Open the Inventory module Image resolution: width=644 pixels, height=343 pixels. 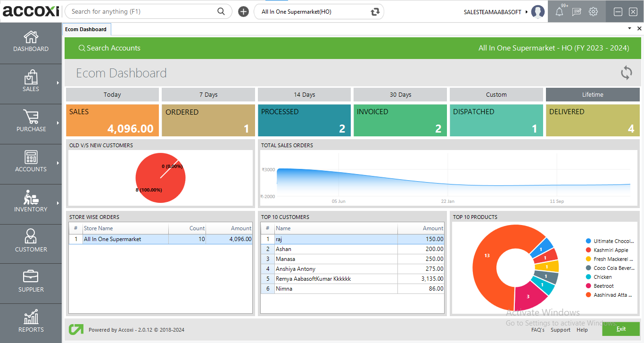point(31,202)
